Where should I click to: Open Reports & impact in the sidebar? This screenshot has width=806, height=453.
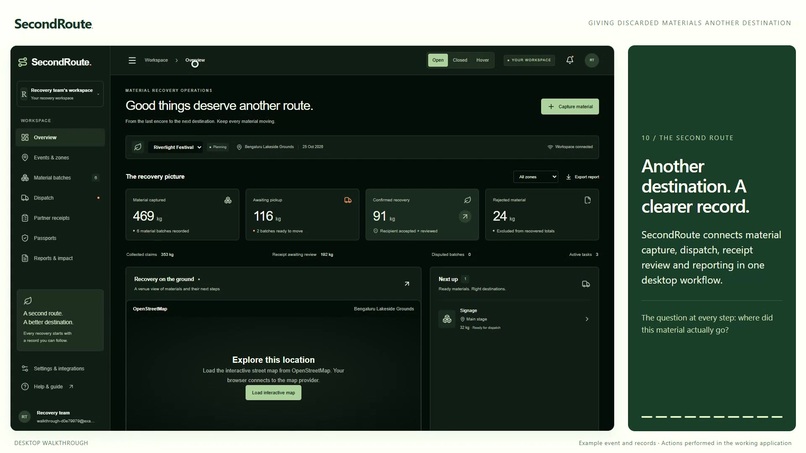coord(60,258)
